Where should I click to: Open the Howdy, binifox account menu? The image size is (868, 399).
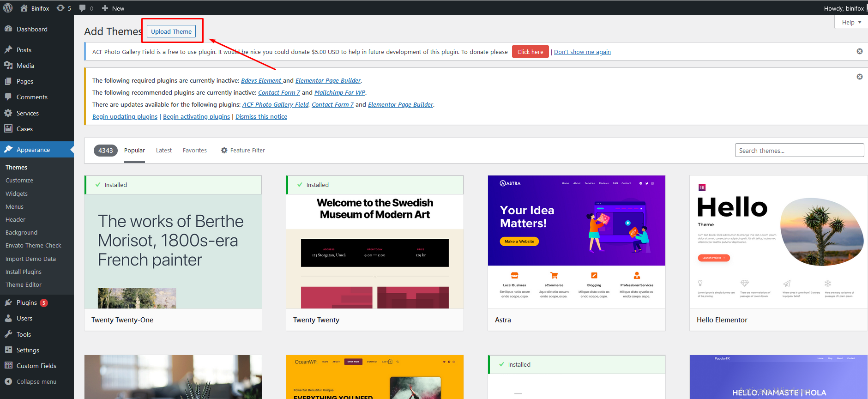coord(843,8)
